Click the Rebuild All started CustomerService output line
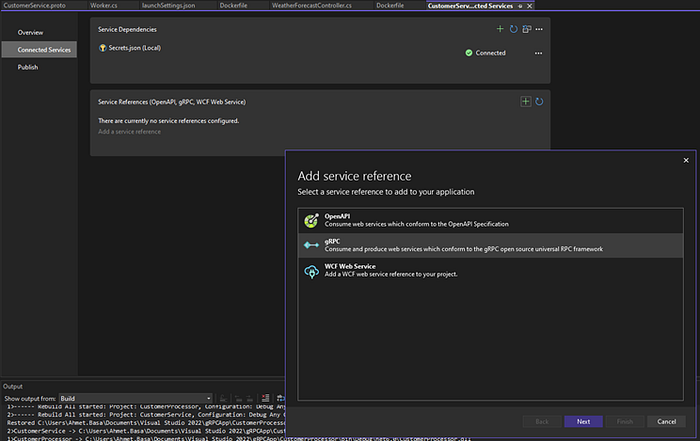The width and height of the screenshot is (700, 441). pyautogui.click(x=146, y=415)
